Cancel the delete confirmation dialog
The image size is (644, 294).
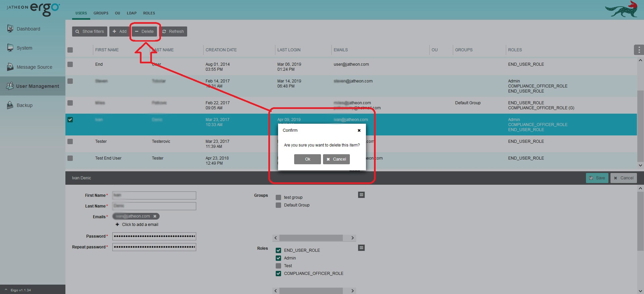[336, 159]
